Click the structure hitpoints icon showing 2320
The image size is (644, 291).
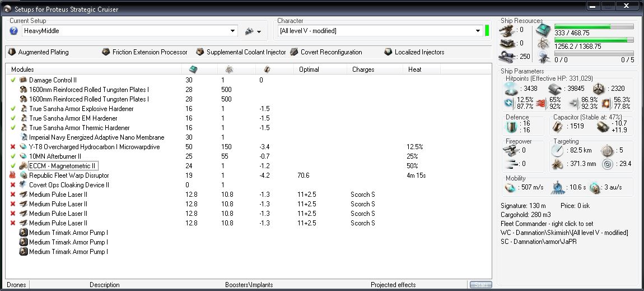[x=599, y=89]
